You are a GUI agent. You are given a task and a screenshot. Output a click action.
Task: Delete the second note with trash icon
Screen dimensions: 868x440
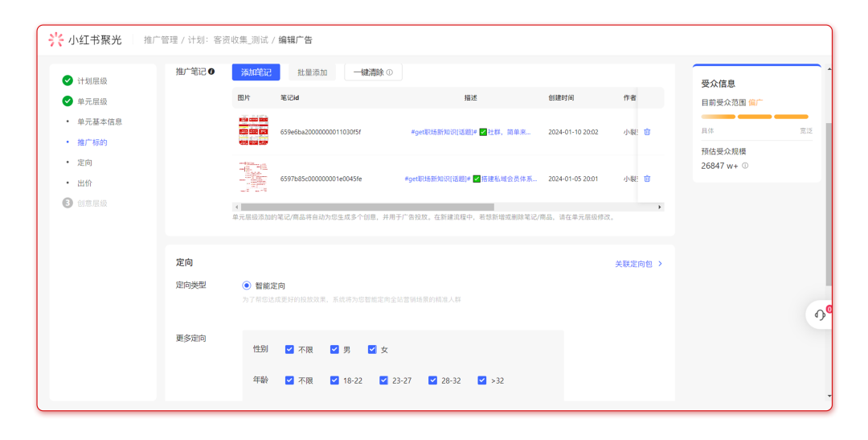coord(647,179)
